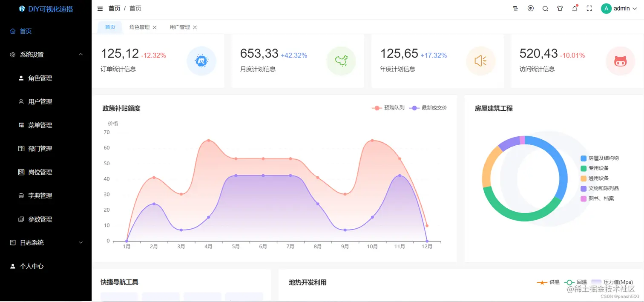Click admin username text
Screen dimensions: 644x302
click(x=622, y=9)
